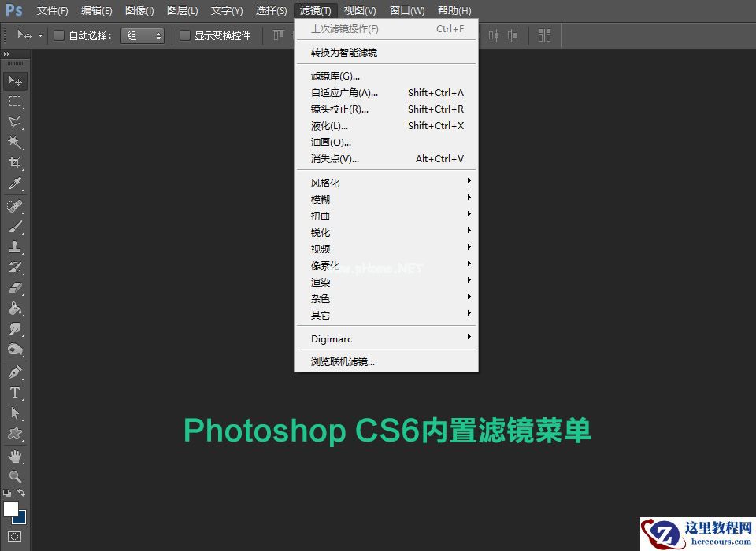
Task: Expand the 模糊 filter submenu
Action: point(354,198)
